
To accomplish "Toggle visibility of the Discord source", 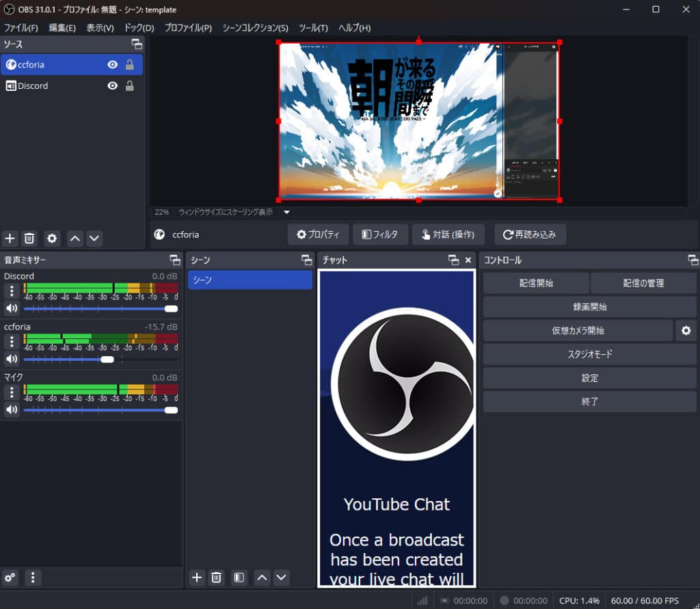I will click(113, 86).
